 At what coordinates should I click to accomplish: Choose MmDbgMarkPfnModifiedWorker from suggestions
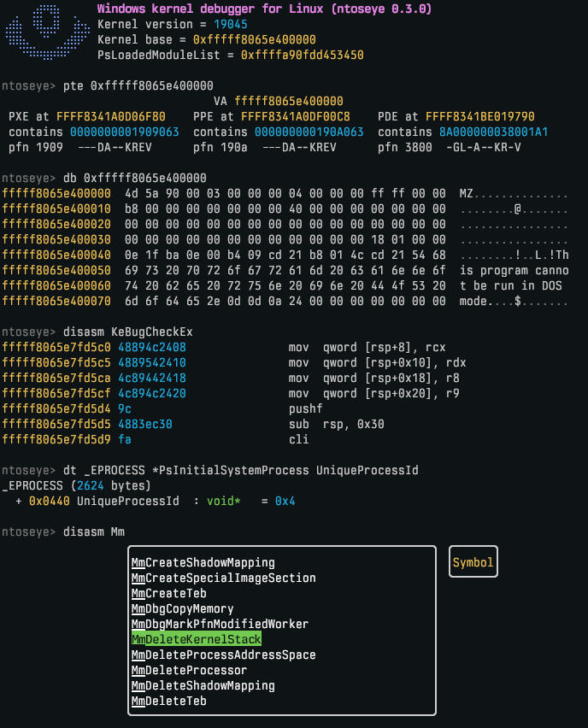point(220,624)
